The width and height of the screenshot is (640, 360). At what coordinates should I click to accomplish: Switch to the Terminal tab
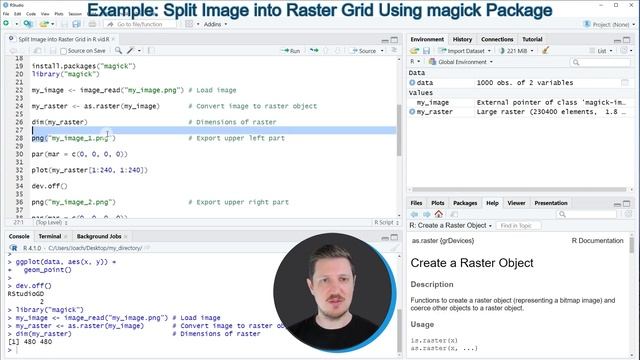(50, 236)
